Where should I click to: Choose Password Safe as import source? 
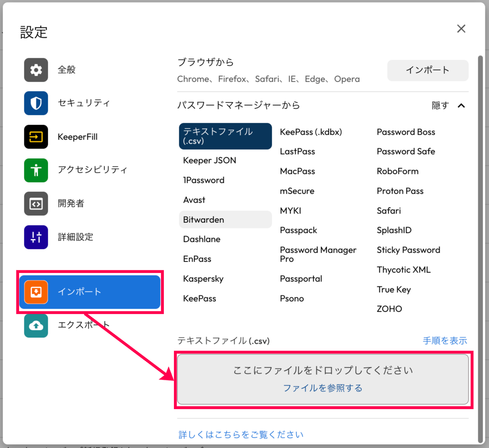point(406,152)
